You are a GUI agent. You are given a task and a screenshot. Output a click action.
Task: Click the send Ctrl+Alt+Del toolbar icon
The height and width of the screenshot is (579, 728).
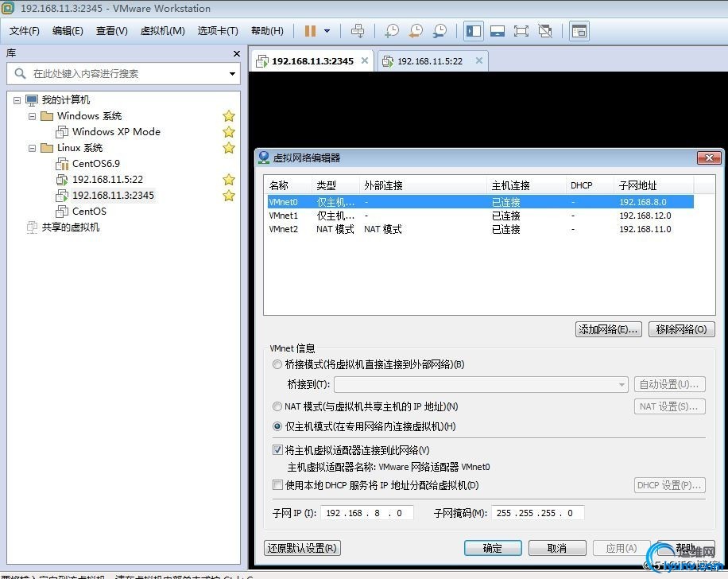pos(358,31)
